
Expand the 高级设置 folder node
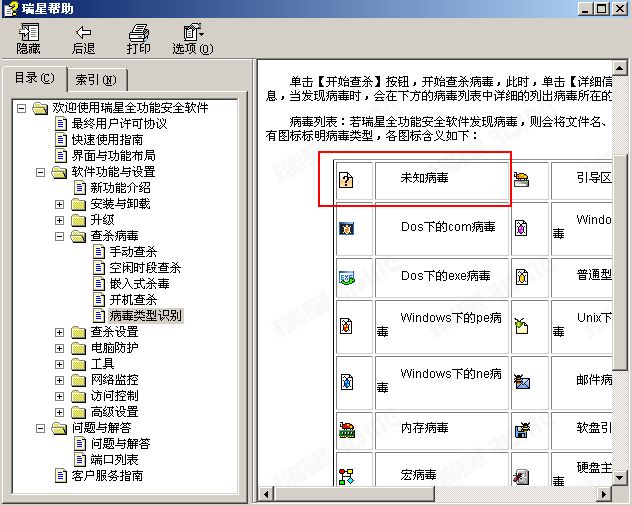coord(59,412)
